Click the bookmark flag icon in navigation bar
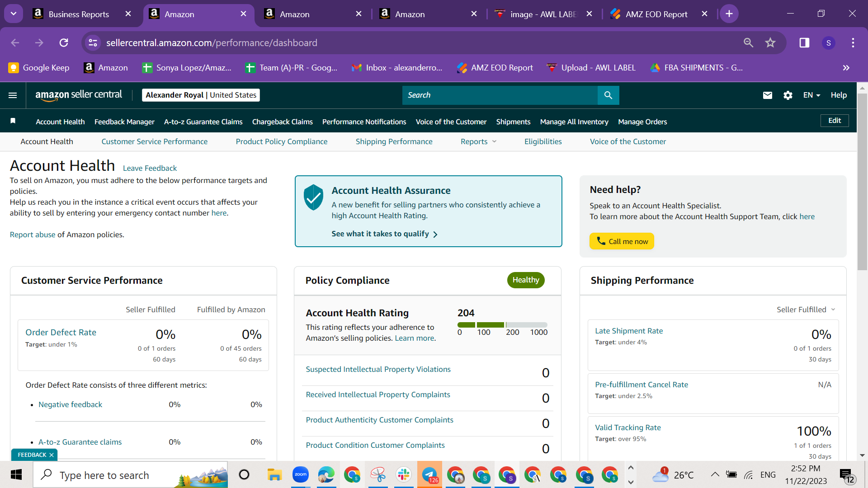This screenshot has height=488, width=868. pos(13,121)
